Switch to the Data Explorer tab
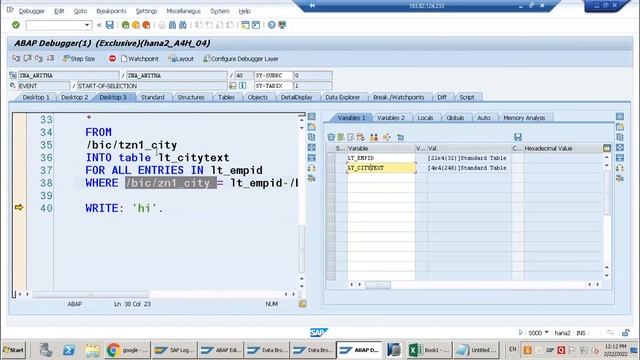This screenshot has width=640, height=360. [x=342, y=97]
